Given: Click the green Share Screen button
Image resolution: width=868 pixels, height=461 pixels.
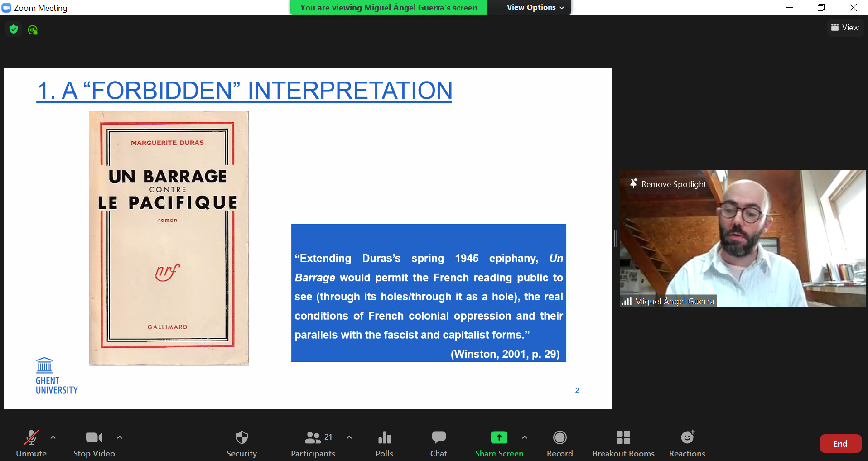Looking at the screenshot, I should click(499, 444).
